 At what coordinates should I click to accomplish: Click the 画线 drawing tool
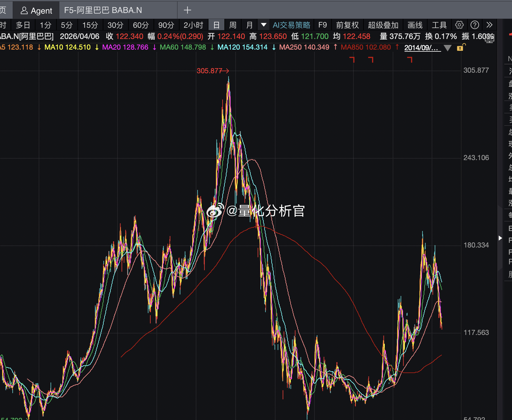tap(414, 25)
